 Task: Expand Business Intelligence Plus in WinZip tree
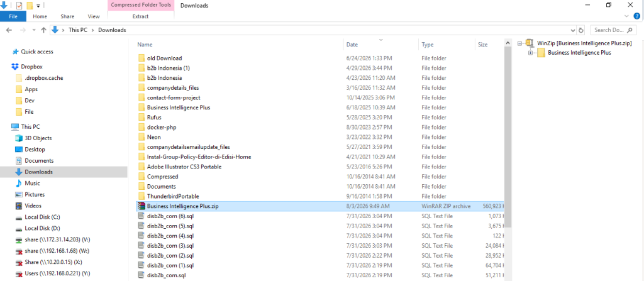coord(530,53)
